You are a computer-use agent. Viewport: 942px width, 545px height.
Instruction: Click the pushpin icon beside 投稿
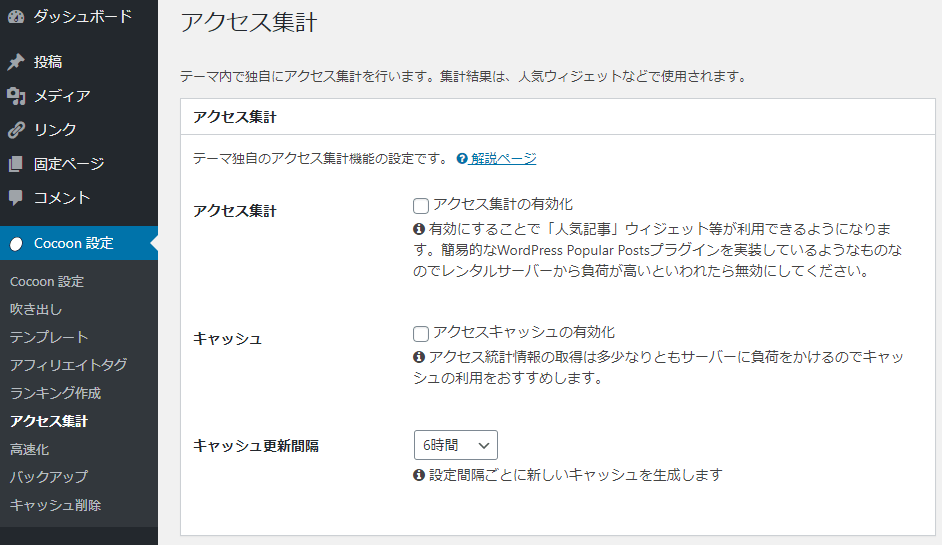[x=16, y=62]
